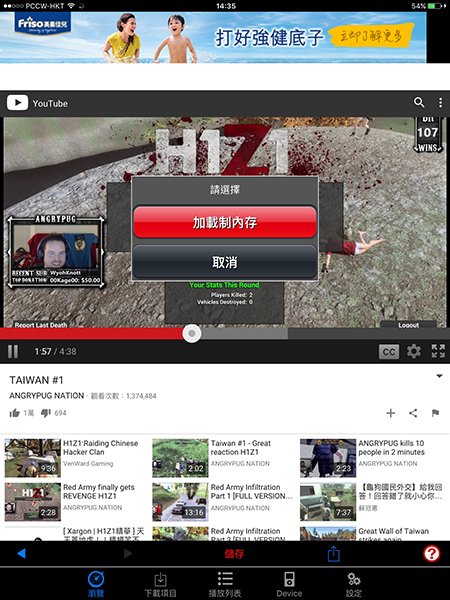Like the video with thumbs up

pos(15,413)
